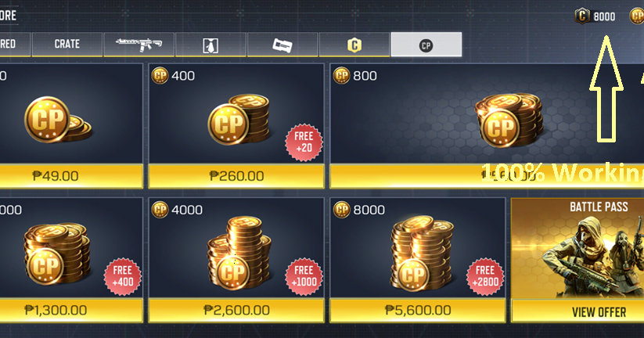Tap the ₱1,300.00 price button

click(x=71, y=310)
